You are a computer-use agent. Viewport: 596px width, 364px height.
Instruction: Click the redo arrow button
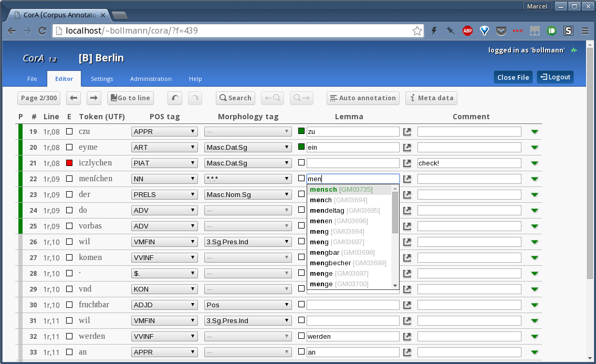click(195, 98)
